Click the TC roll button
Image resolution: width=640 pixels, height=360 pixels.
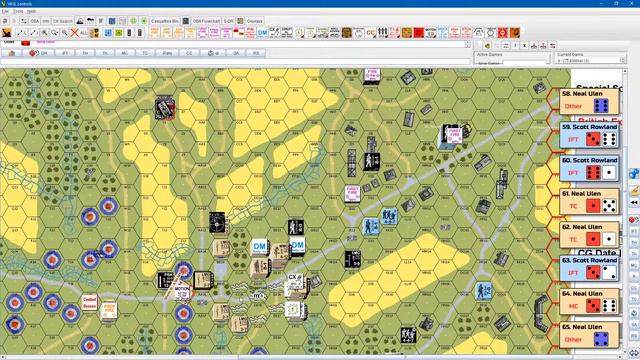[145, 53]
